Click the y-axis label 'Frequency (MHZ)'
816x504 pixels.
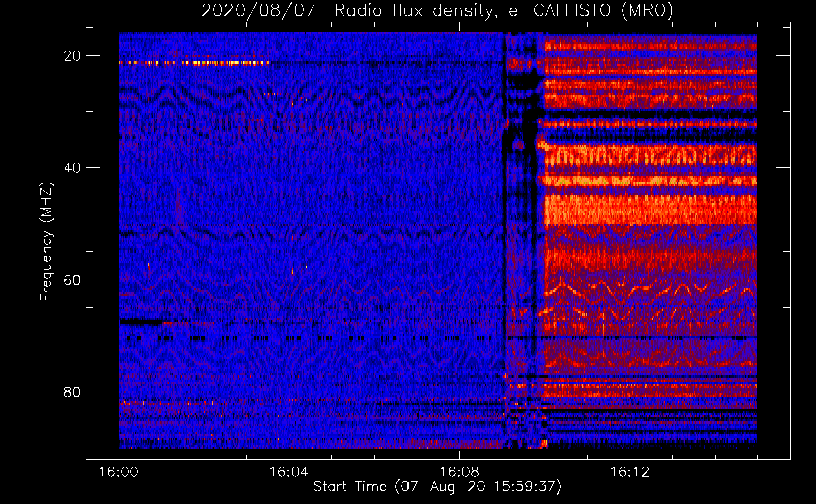(46, 242)
